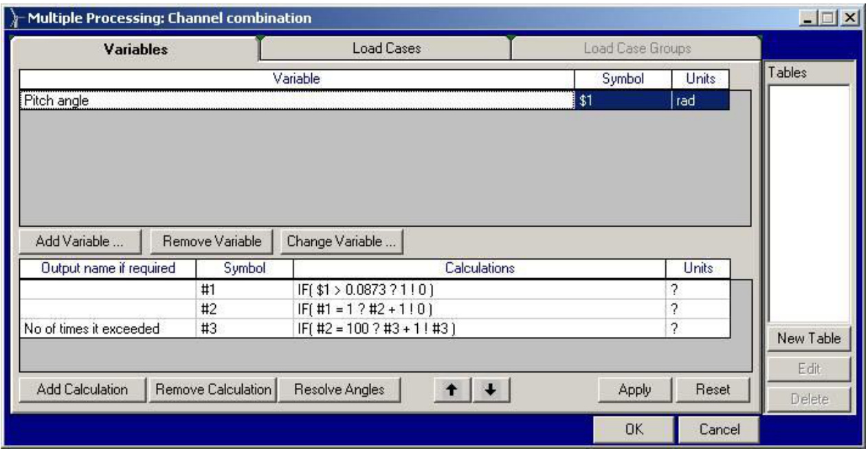Viewport: 868px width, 449px height.
Task: Select the Pitch angle variable row
Action: click(x=296, y=100)
